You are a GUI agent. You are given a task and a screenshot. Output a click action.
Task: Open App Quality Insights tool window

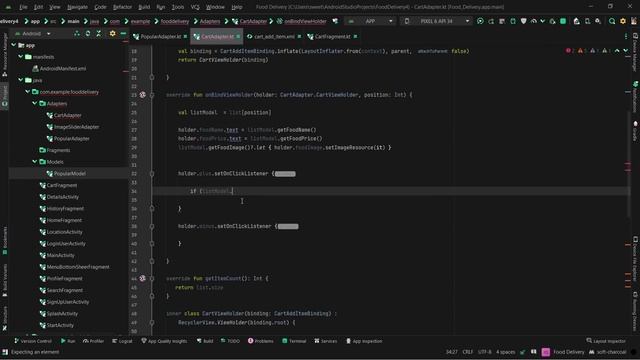click(x=164, y=341)
